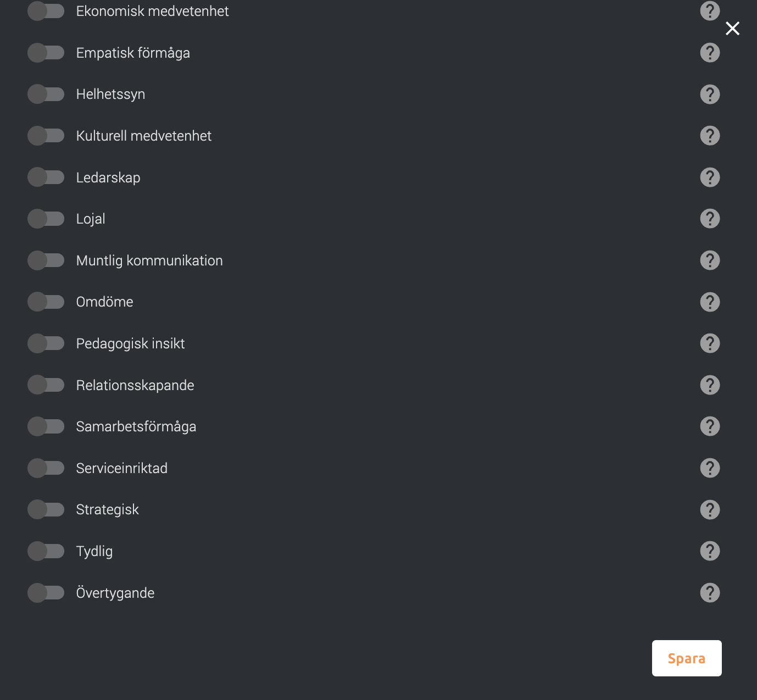Screen dimensions: 757x700
Task: Show help icon for Empatisk förmåga
Action: (710, 52)
